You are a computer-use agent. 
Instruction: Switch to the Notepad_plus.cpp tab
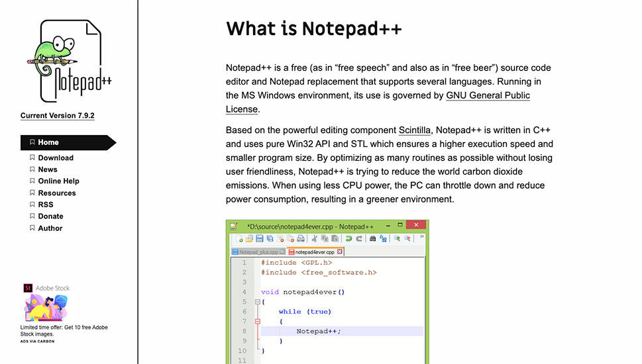point(258,252)
